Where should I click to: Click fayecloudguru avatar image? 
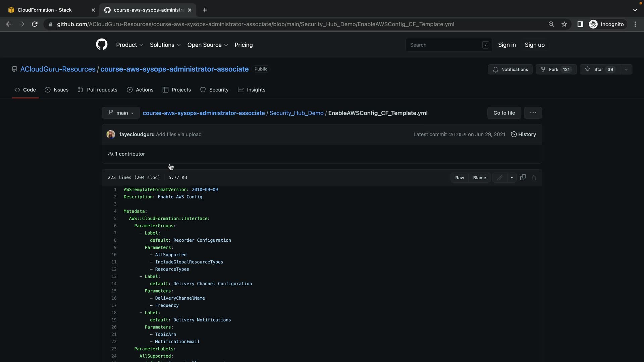(111, 134)
